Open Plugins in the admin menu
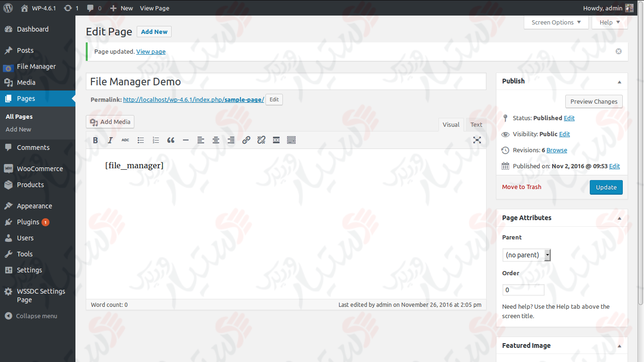 click(28, 222)
